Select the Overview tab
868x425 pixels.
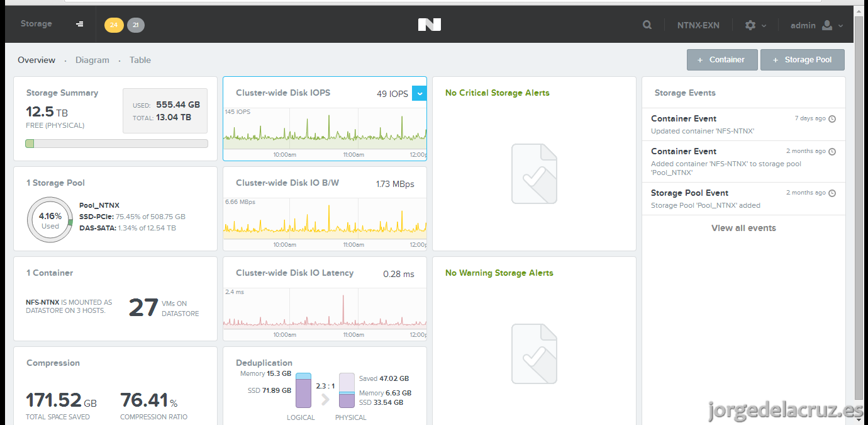pyautogui.click(x=36, y=60)
